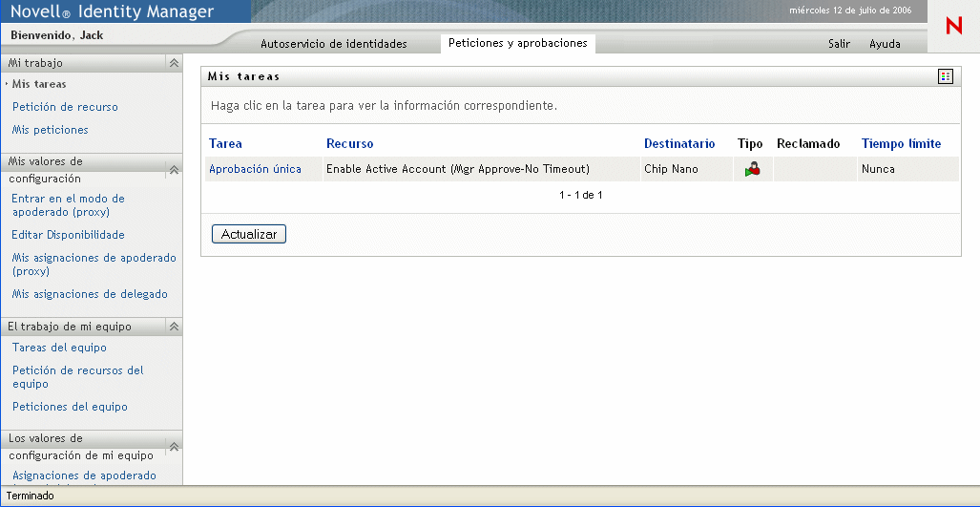Select the Peticiones y aprobaciones tab
The width and height of the screenshot is (980, 507).
pos(517,43)
